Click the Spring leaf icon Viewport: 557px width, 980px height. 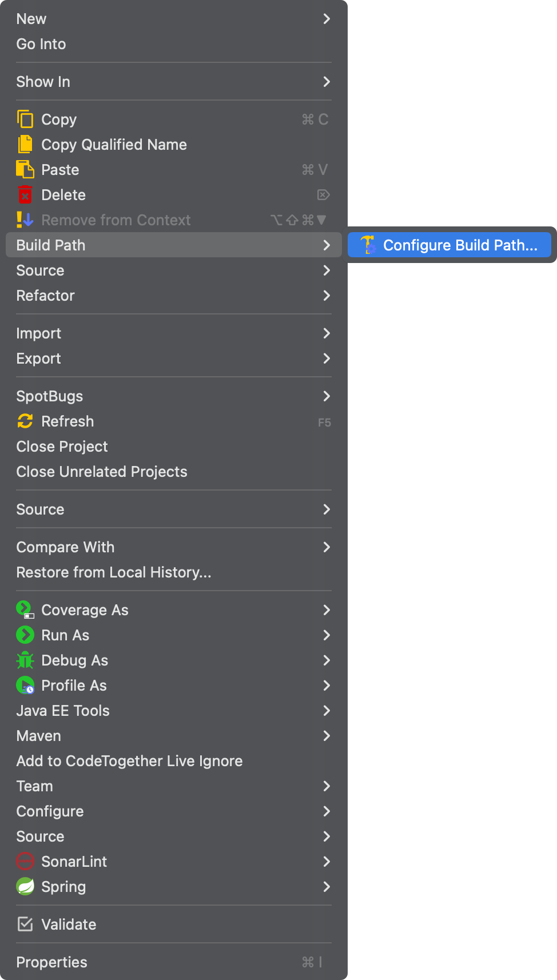[25, 887]
